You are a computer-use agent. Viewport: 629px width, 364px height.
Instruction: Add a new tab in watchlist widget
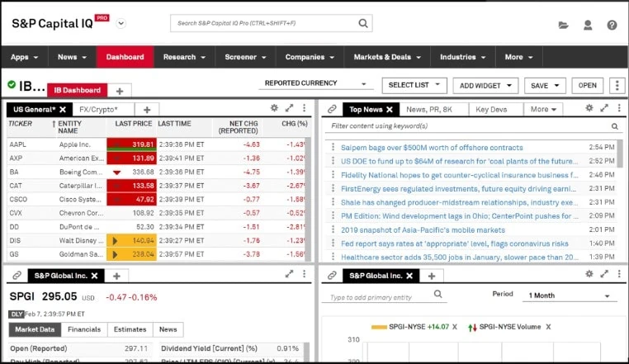click(x=147, y=110)
